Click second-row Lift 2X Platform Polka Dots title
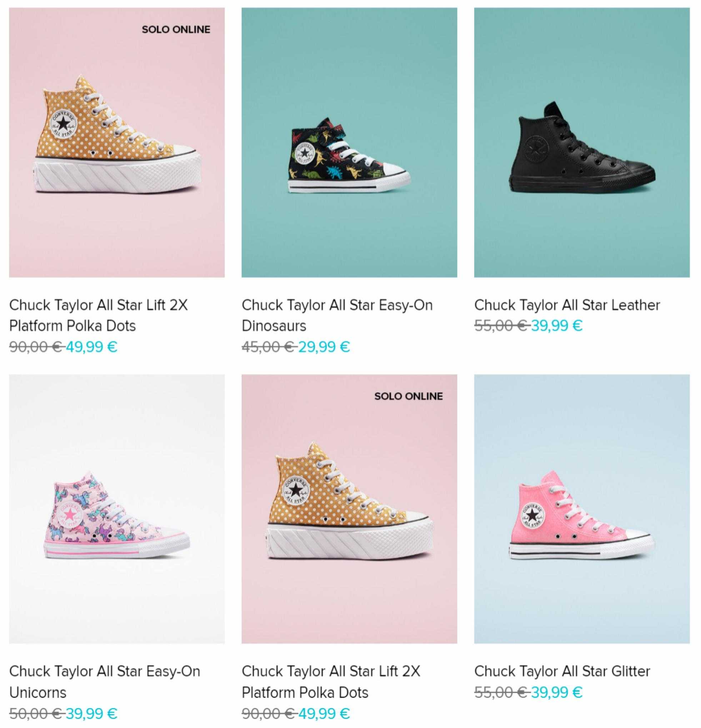Image resolution: width=701 pixels, height=728 pixels. [331, 682]
